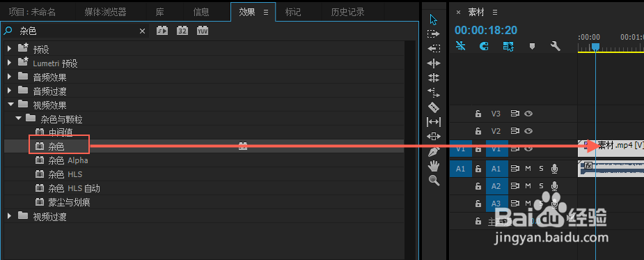
Task: Select the Slip tool
Action: pos(434,122)
